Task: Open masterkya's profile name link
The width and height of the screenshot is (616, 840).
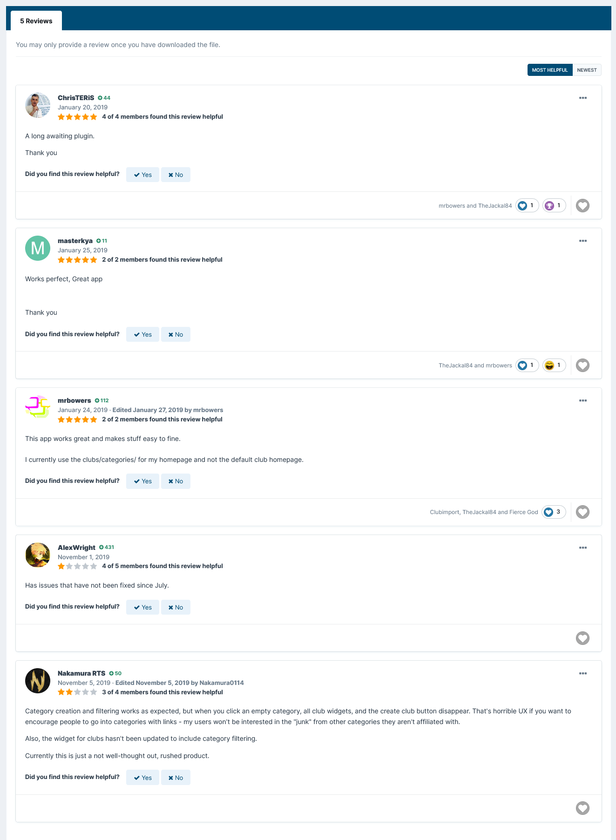Action: (x=75, y=241)
